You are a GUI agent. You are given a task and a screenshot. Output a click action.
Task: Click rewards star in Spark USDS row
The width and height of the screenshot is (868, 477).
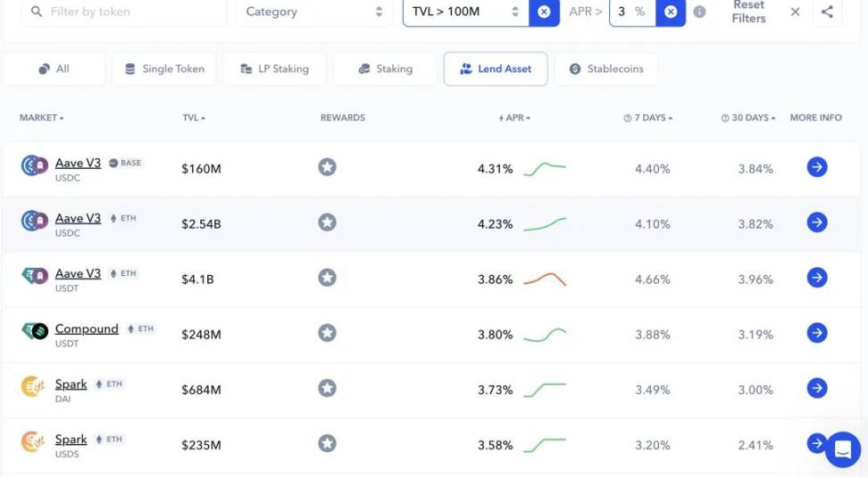click(327, 444)
